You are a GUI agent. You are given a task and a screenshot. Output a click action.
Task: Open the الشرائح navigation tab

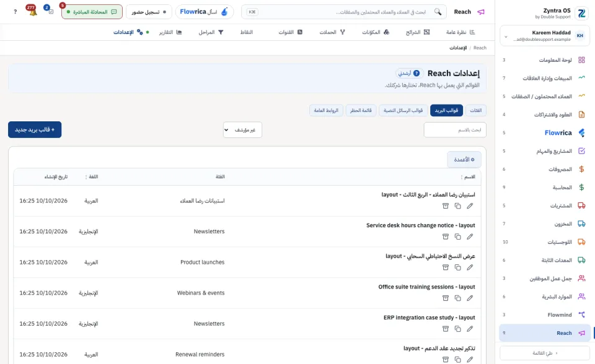(417, 32)
